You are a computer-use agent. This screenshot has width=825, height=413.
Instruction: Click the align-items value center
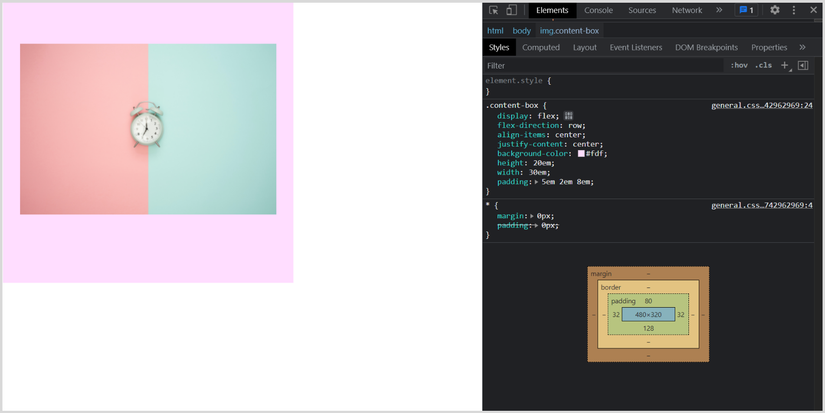pos(568,135)
